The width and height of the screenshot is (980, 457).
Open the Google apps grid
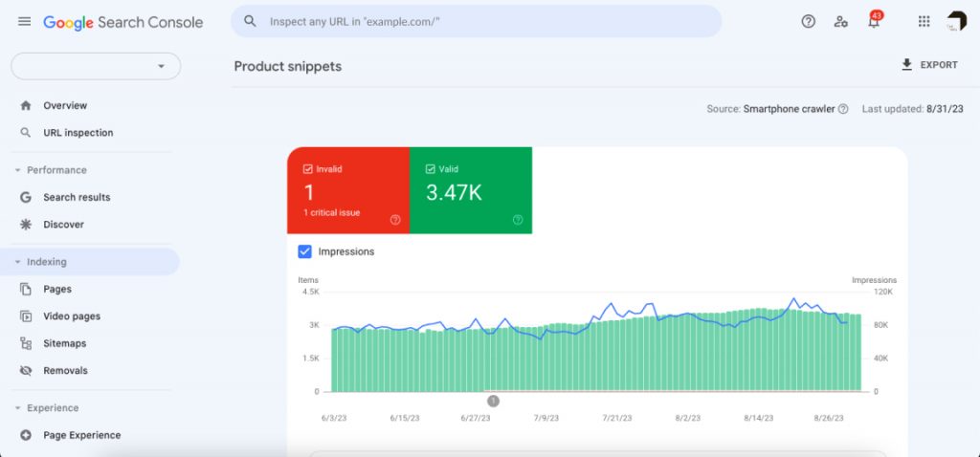pos(924,21)
